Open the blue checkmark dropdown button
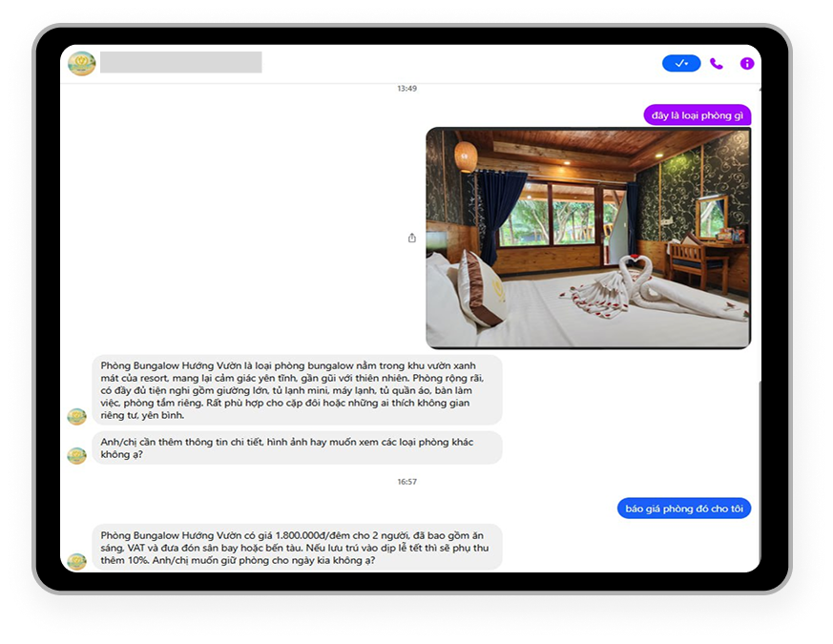 tap(681, 63)
